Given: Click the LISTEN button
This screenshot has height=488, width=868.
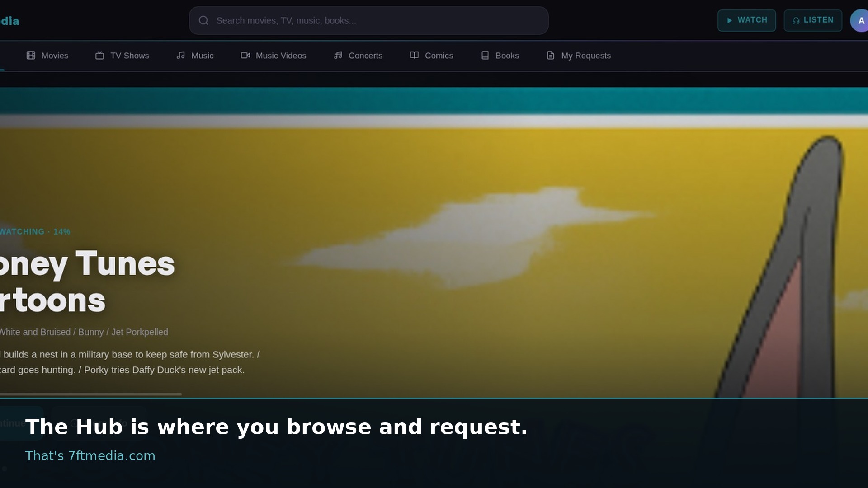Looking at the screenshot, I should [813, 20].
